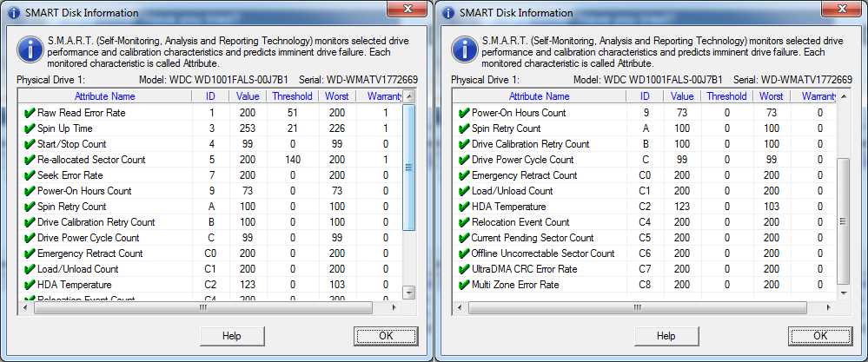This screenshot has width=868, height=362.
Task: Click threshold value 140 for Re-allocated Sector Count
Action: tap(292, 160)
